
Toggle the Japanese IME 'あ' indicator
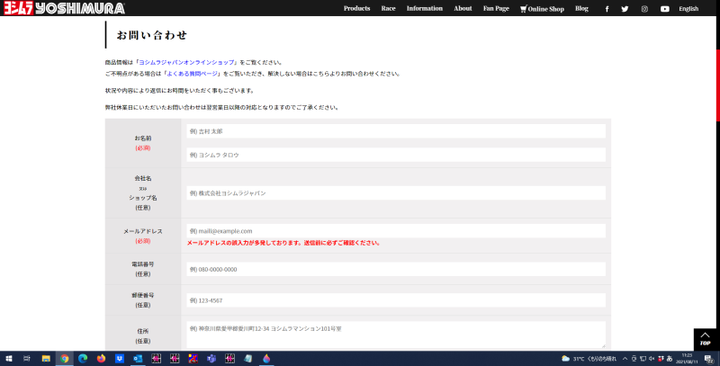coord(669,359)
